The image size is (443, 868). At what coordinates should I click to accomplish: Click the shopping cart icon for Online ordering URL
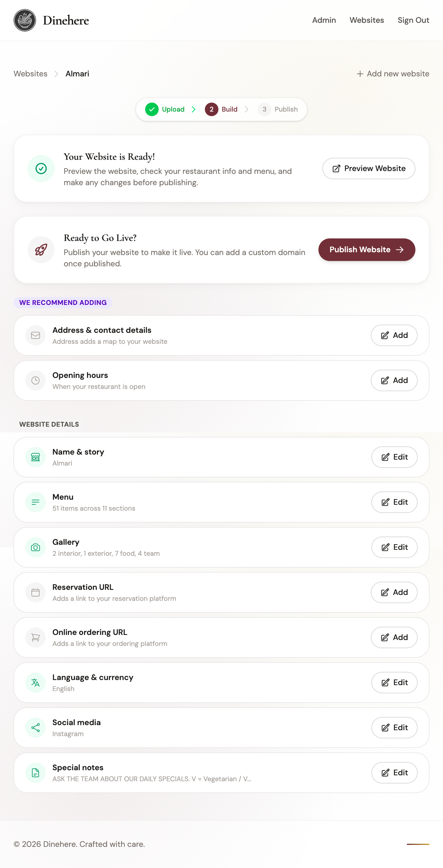[x=35, y=637]
